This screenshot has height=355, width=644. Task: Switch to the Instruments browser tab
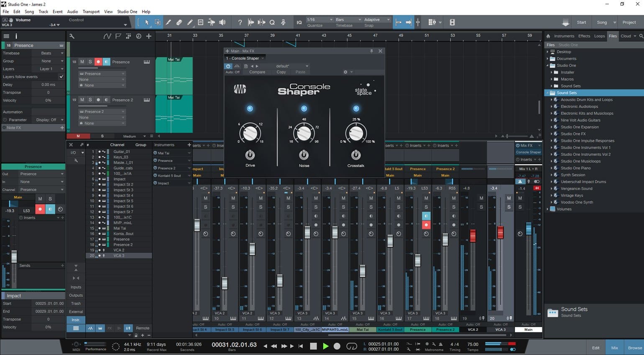click(x=564, y=36)
